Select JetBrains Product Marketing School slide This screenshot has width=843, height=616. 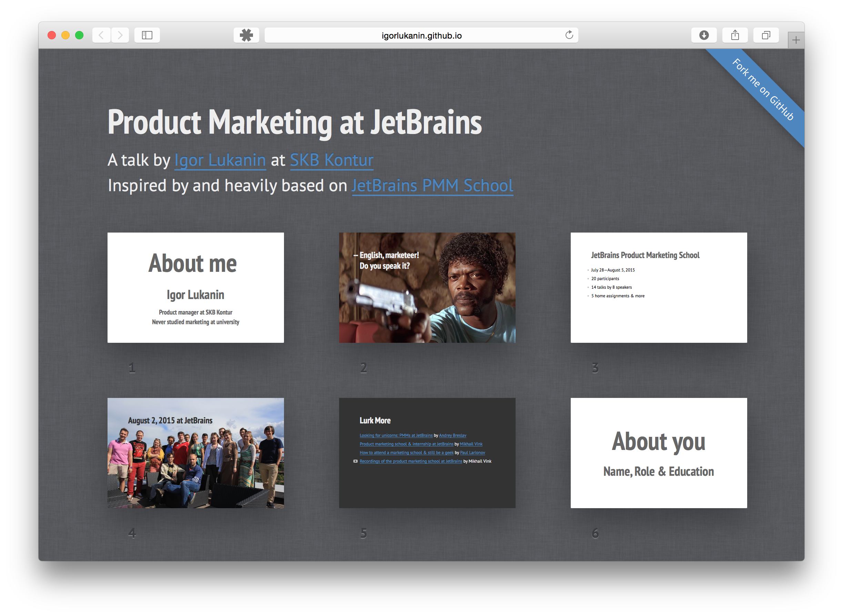[658, 287]
